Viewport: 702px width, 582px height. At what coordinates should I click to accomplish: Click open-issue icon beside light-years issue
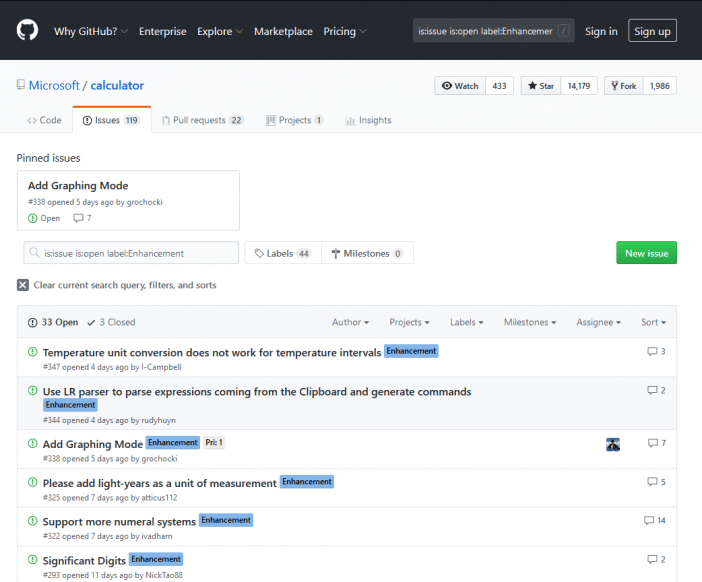(x=33, y=482)
